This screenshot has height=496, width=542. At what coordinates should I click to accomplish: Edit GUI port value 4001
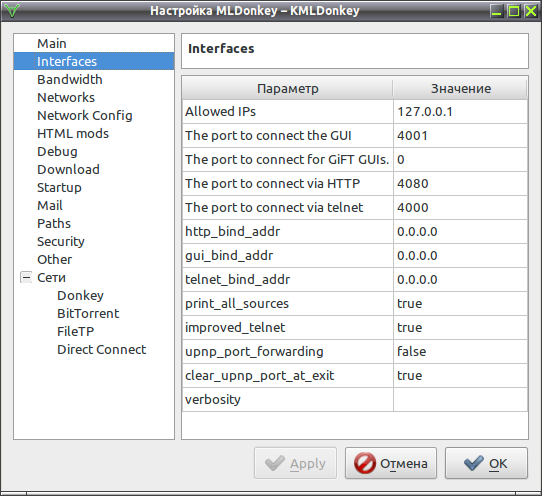tap(460, 135)
